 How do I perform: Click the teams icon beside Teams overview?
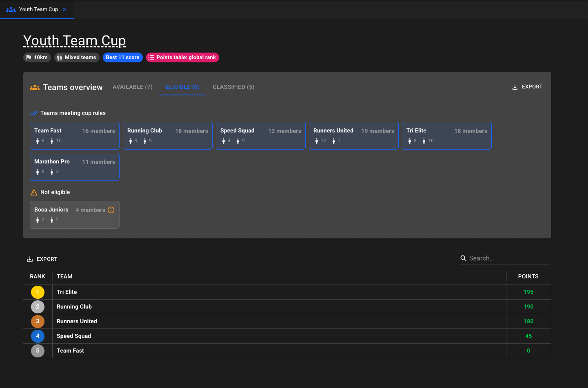(35, 88)
